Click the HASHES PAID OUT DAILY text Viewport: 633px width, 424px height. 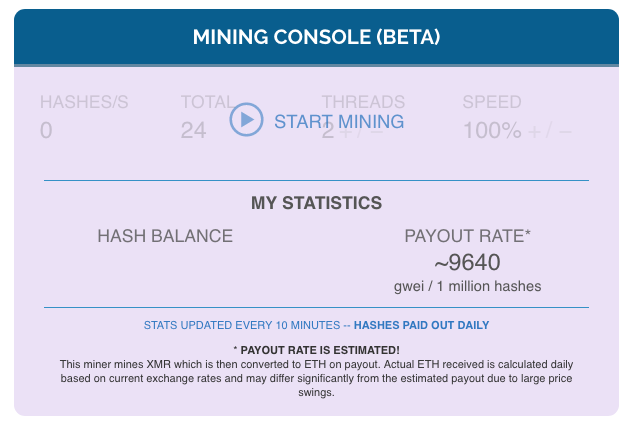pyautogui.click(x=421, y=325)
